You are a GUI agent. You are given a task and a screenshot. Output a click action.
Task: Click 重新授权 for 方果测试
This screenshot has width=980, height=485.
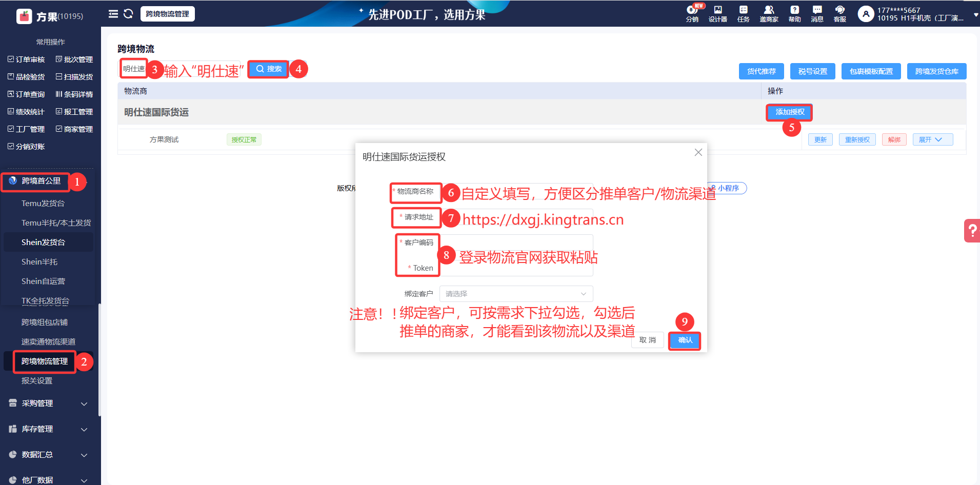(x=857, y=139)
